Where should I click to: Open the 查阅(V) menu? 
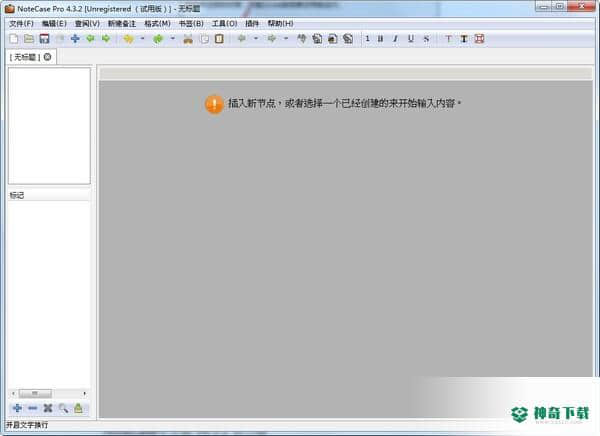(x=87, y=24)
